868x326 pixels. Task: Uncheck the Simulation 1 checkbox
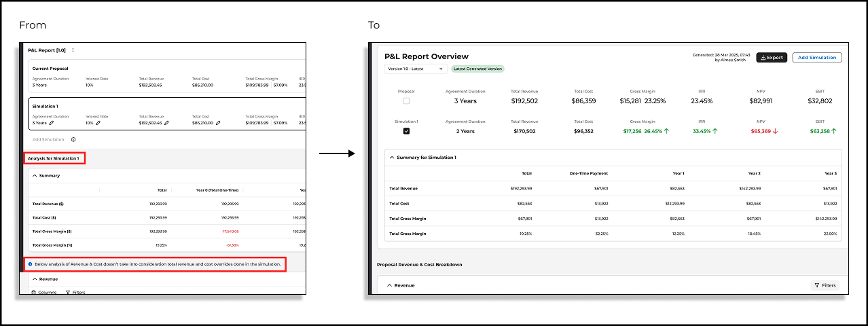pyautogui.click(x=406, y=131)
